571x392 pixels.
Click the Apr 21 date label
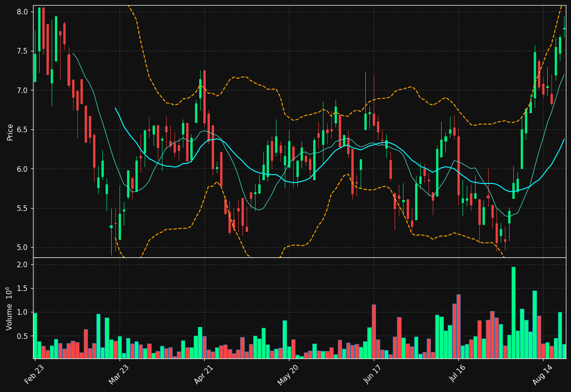[x=205, y=374]
